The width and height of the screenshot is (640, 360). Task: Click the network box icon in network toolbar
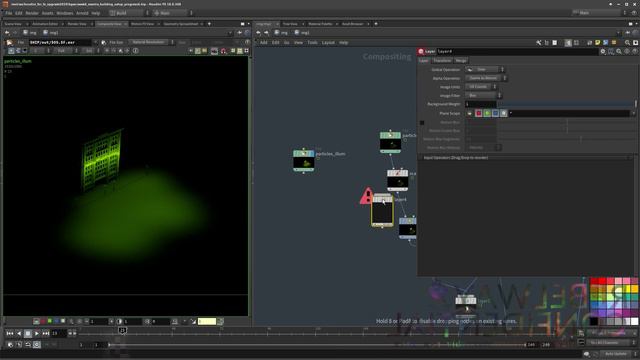(605, 42)
